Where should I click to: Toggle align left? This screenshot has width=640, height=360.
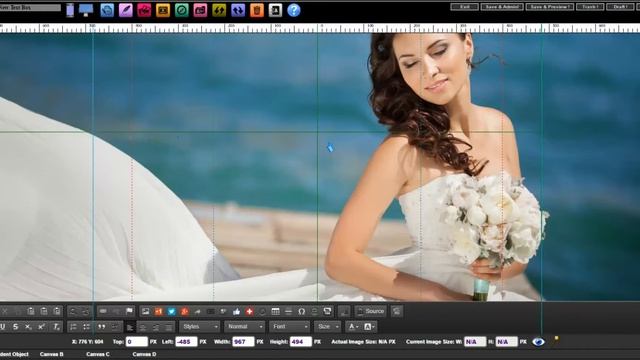tap(130, 327)
